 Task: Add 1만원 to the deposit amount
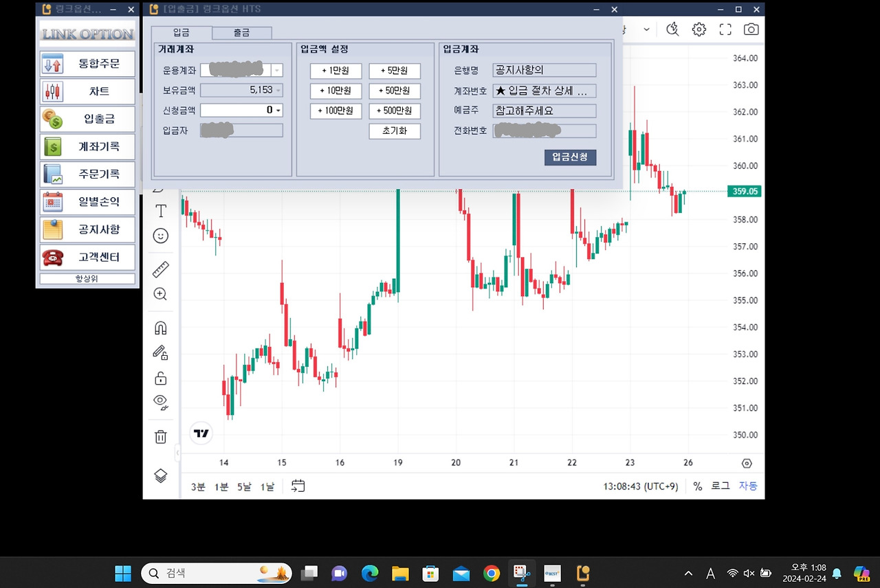(x=335, y=71)
